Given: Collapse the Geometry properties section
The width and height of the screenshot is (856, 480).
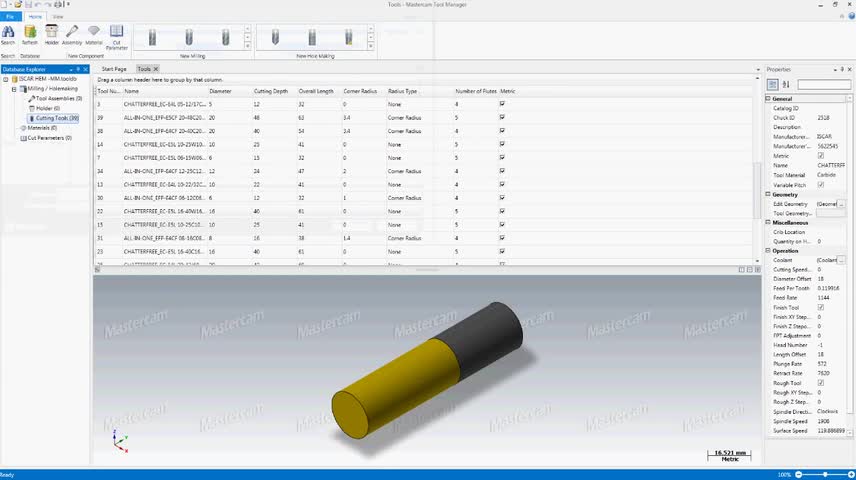Looking at the screenshot, I should [x=768, y=194].
